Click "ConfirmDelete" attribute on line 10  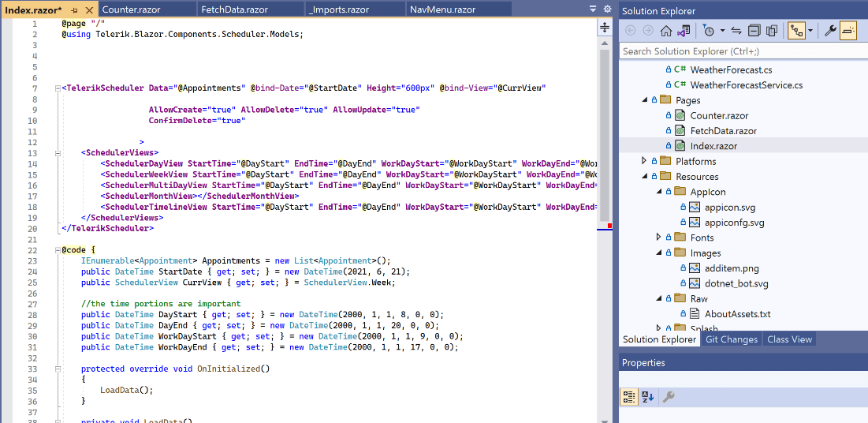pyautogui.click(x=180, y=120)
